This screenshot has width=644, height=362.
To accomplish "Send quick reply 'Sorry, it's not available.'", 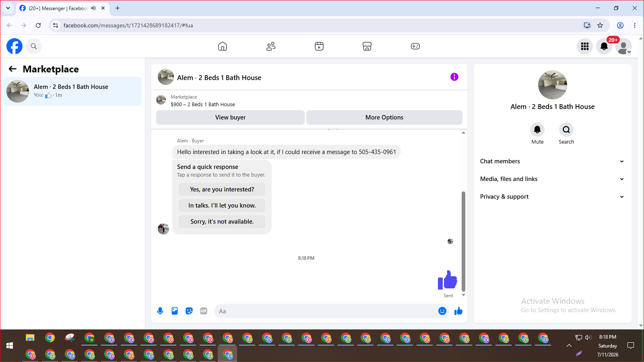I will click(x=222, y=222).
